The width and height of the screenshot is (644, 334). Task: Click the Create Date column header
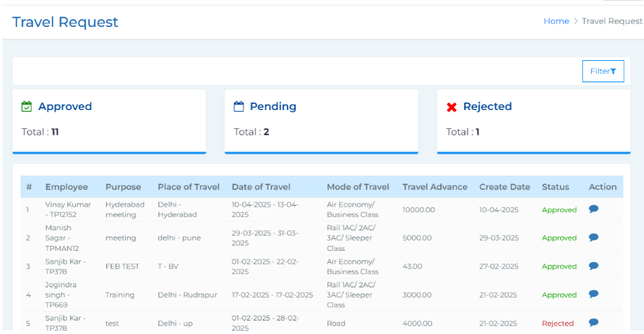click(x=504, y=187)
